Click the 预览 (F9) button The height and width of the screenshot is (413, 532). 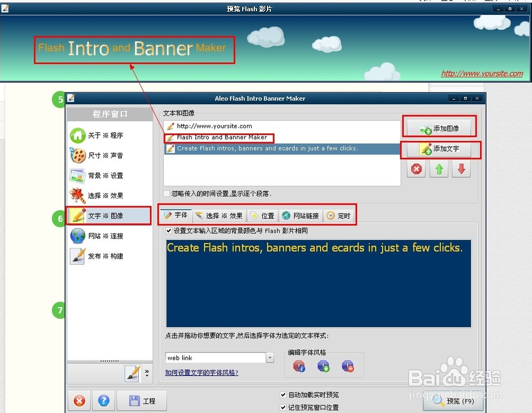tap(454, 401)
